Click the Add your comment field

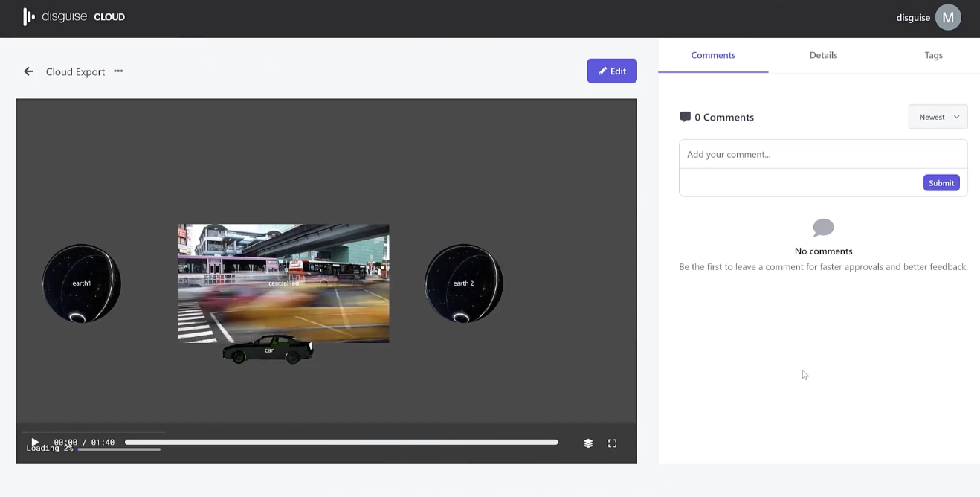point(822,155)
